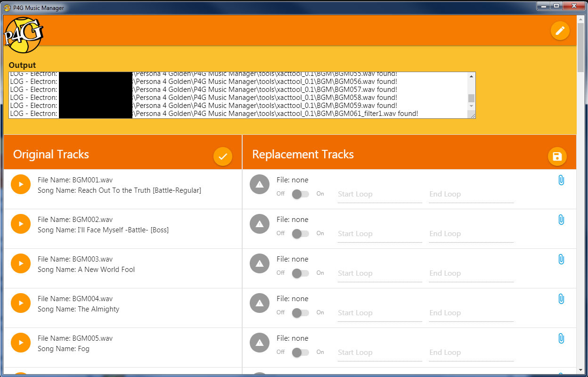Click the checkmark button in Original Tracks header
The height and width of the screenshot is (377, 588).
click(223, 156)
